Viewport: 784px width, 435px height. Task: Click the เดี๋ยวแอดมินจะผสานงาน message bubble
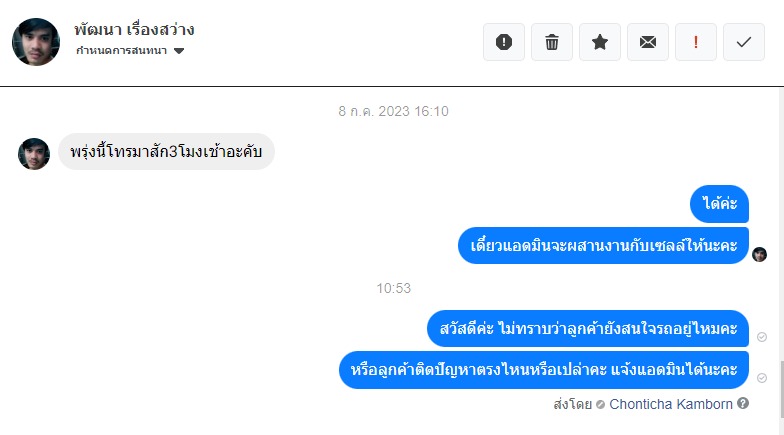tap(604, 246)
